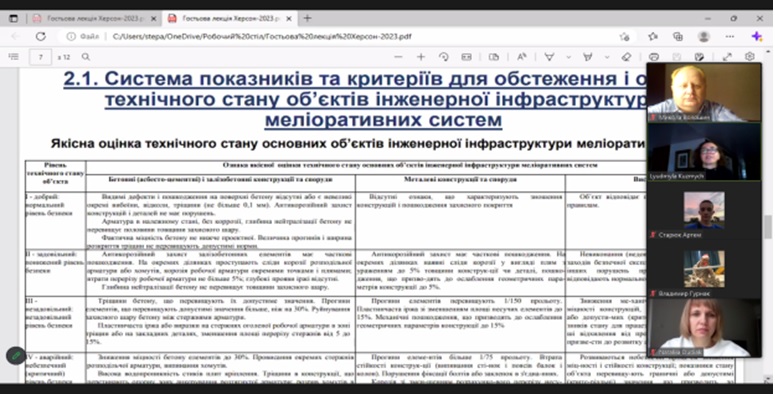775x394 pixels.
Task: Open the browser Settings and more menu
Action: pyautogui.click(x=730, y=36)
